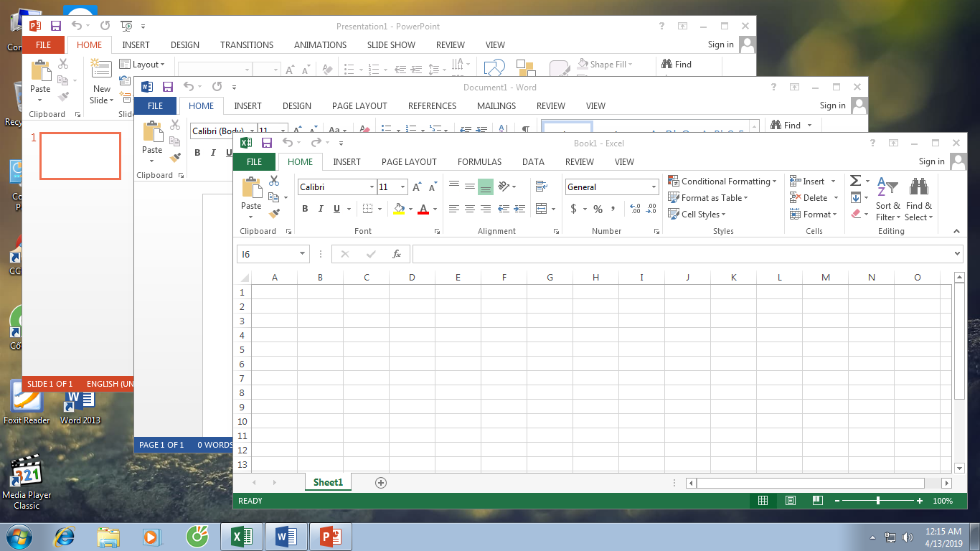This screenshot has height=551, width=980.
Task: Decrease font size in Excel ribbon
Action: tap(433, 187)
